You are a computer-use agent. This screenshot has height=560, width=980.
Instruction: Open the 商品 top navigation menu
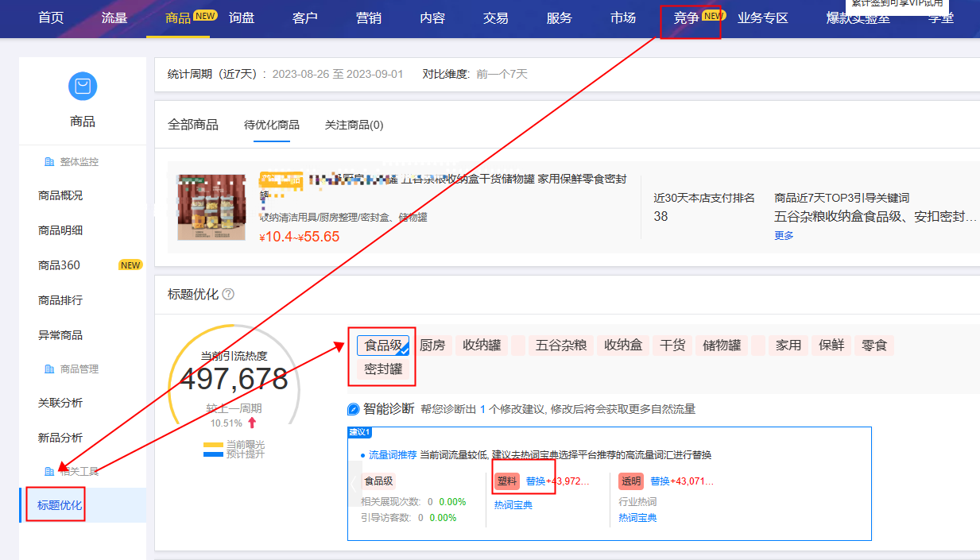178,17
